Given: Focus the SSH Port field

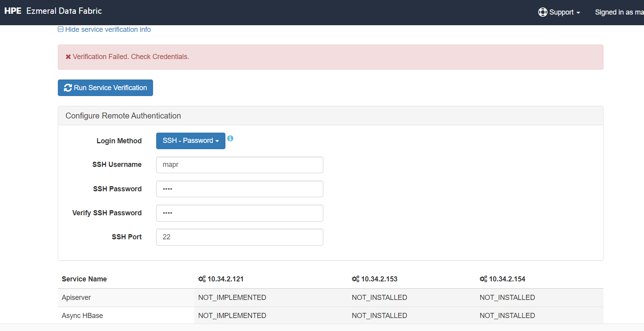Looking at the screenshot, I should pos(240,237).
